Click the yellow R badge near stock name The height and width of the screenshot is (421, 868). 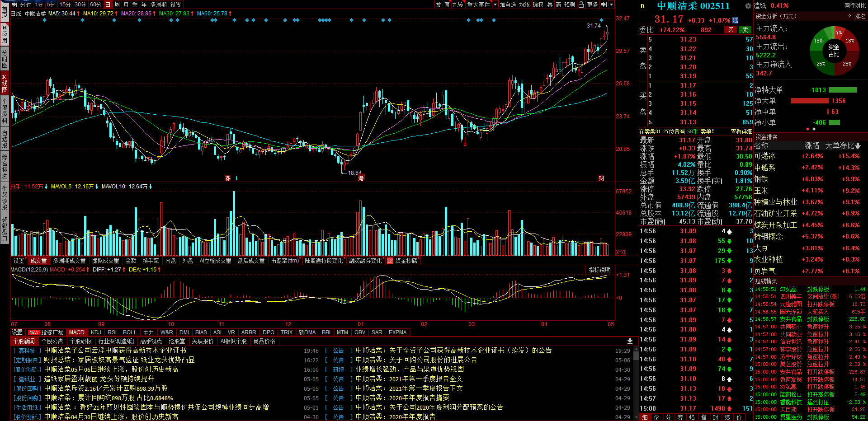[x=642, y=6]
